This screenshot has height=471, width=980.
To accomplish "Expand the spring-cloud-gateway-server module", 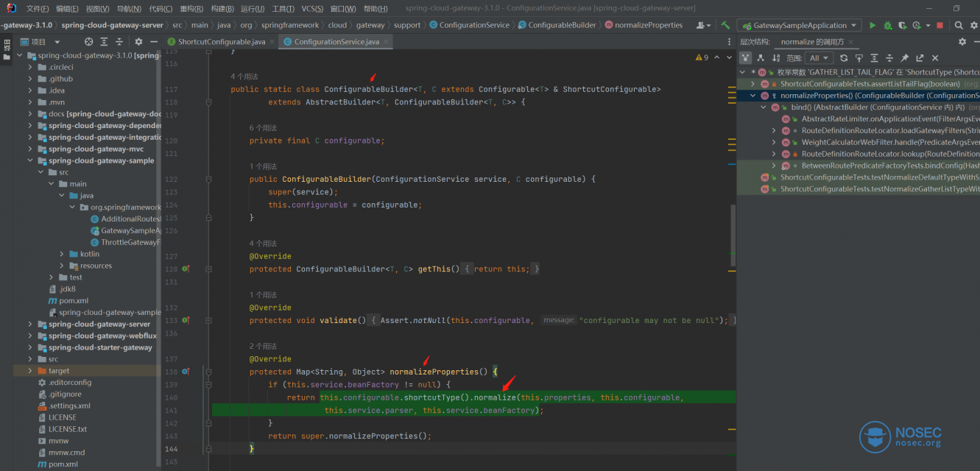I will point(31,324).
